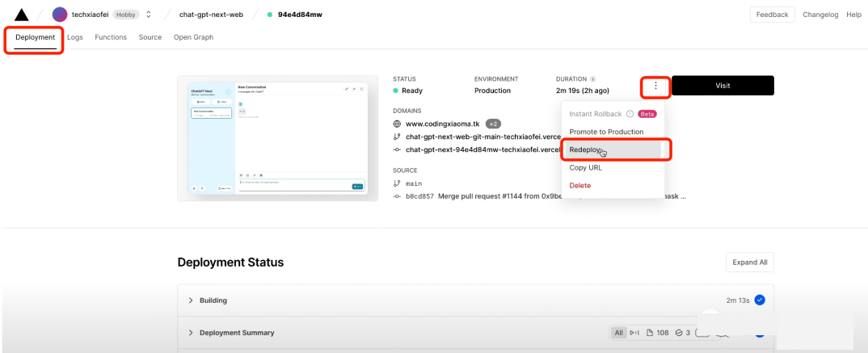This screenshot has width=868, height=353.
Task: Click the Expand All button
Action: coord(749,263)
